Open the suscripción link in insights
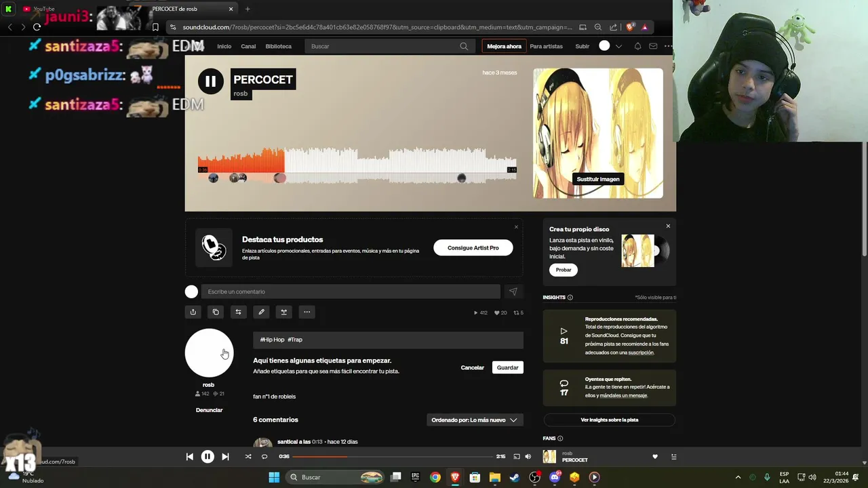 point(639,352)
